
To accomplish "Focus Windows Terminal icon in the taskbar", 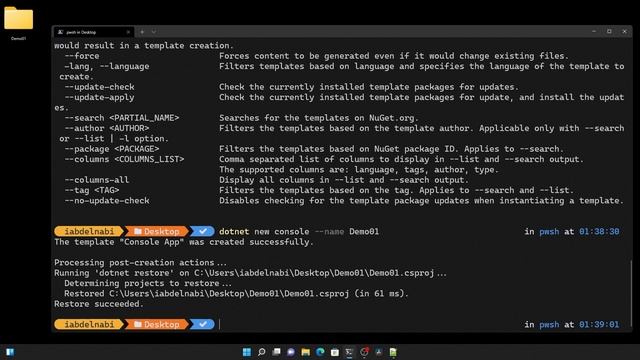I will point(349,352).
